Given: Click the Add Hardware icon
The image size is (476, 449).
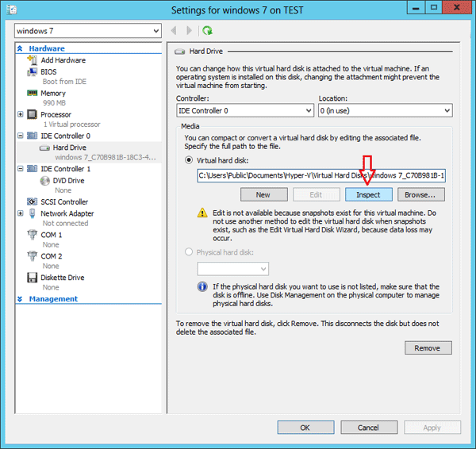Looking at the screenshot, I should click(x=33, y=60).
